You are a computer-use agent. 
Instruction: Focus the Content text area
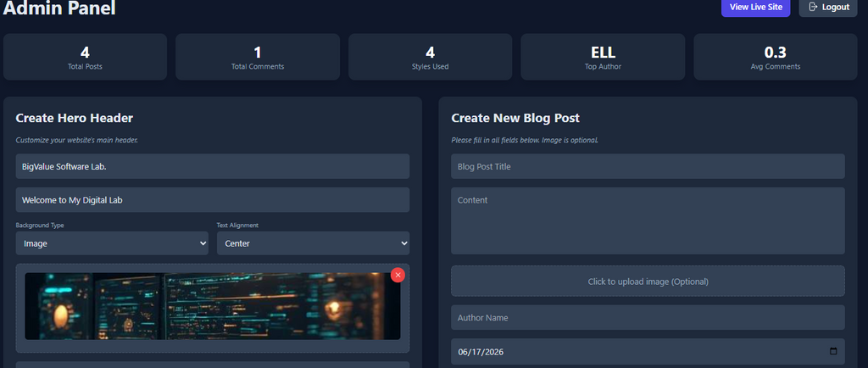(648, 220)
